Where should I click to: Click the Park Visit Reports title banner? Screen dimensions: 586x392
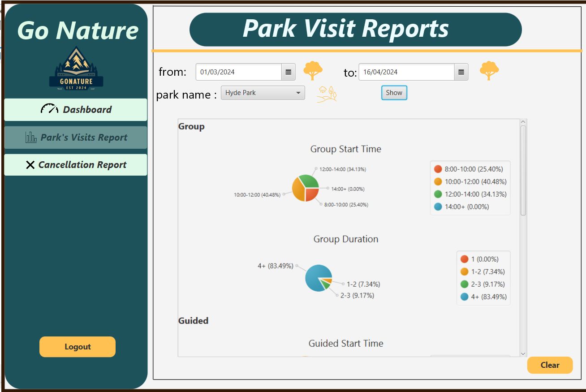(356, 30)
